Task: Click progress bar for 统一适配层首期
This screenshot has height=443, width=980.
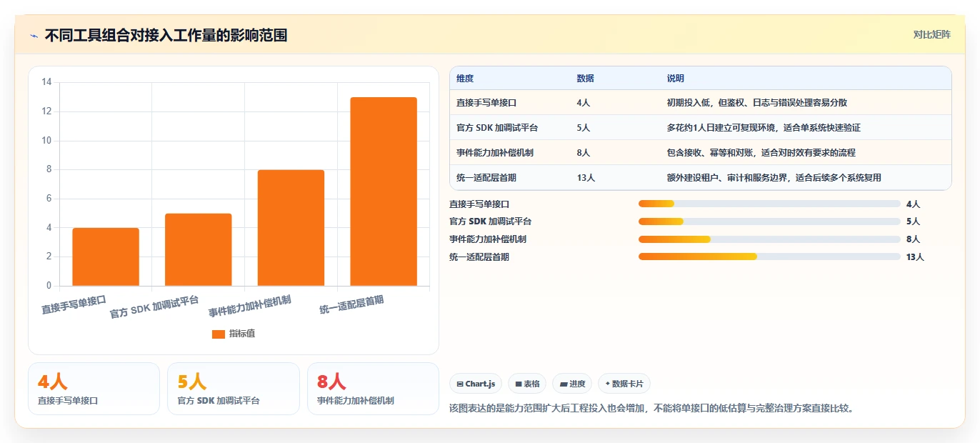Action: pyautogui.click(x=769, y=257)
